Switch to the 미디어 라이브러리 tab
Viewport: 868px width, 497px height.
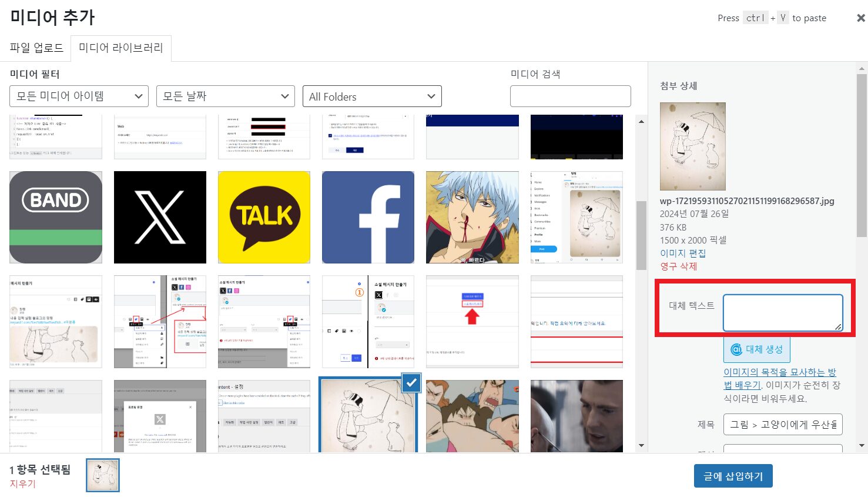121,48
